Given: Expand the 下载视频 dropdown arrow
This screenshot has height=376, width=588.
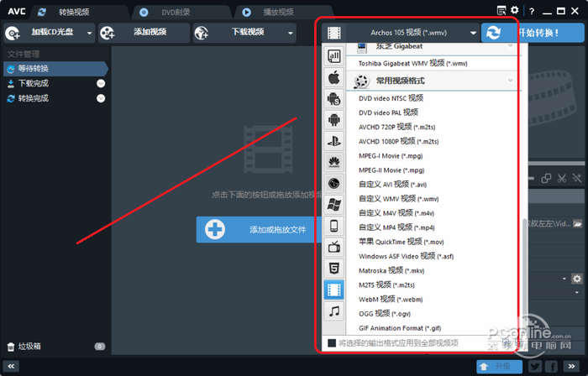Looking at the screenshot, I should click(x=291, y=33).
